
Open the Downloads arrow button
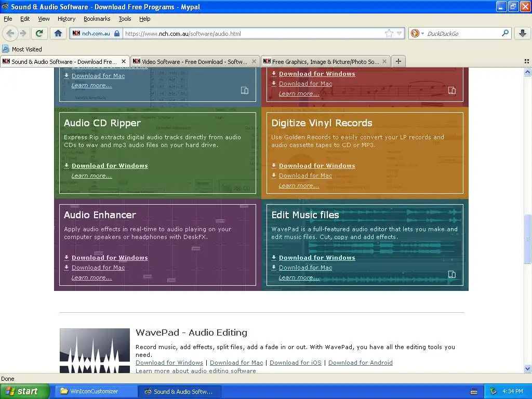coord(523,33)
